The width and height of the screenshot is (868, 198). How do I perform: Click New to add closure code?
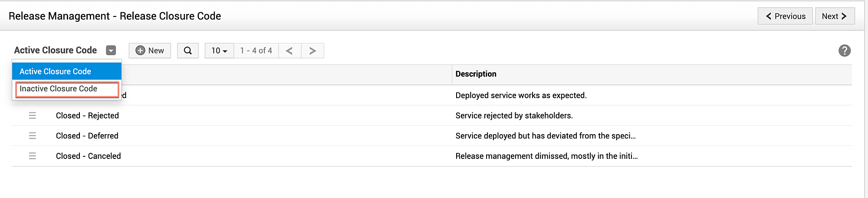click(x=150, y=50)
